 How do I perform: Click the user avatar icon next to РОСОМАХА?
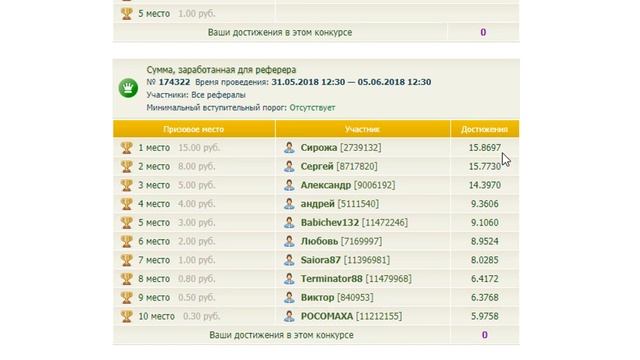pos(289,316)
